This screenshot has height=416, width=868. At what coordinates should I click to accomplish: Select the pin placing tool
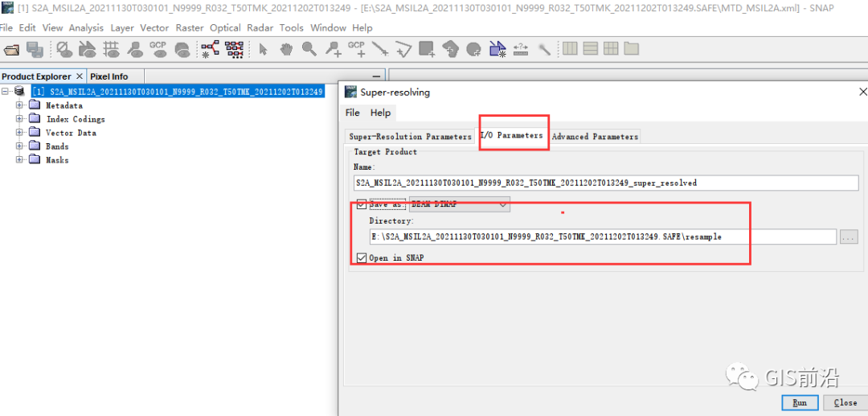334,49
